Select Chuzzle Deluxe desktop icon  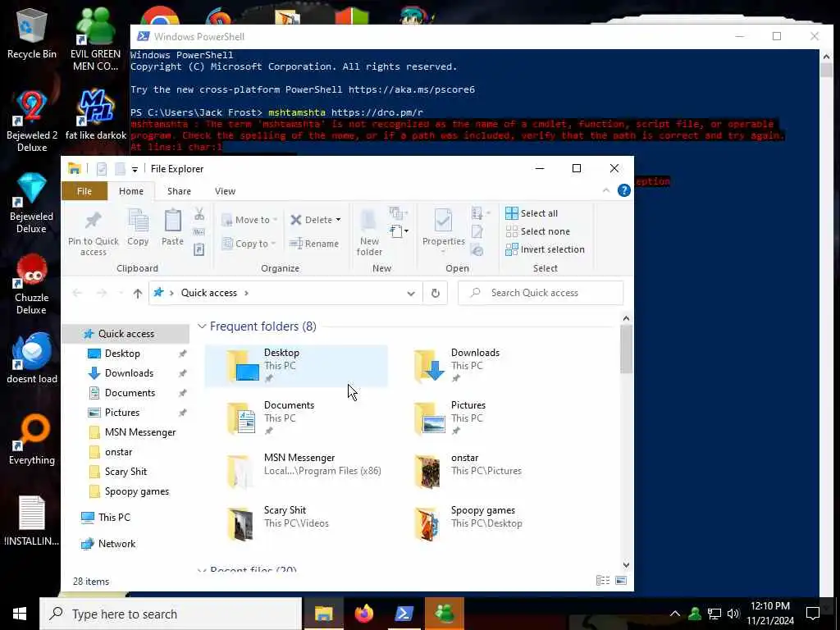(x=32, y=283)
